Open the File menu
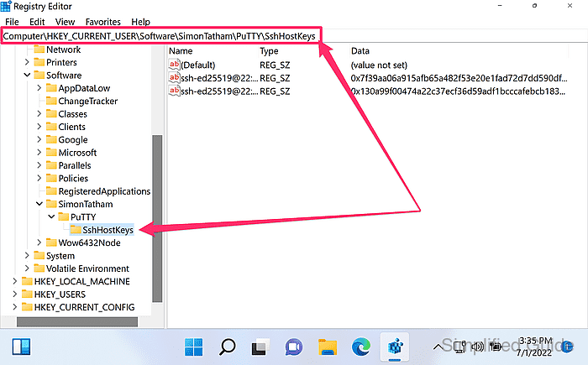Screen dimensions: 588x365 pyautogui.click(x=12, y=22)
